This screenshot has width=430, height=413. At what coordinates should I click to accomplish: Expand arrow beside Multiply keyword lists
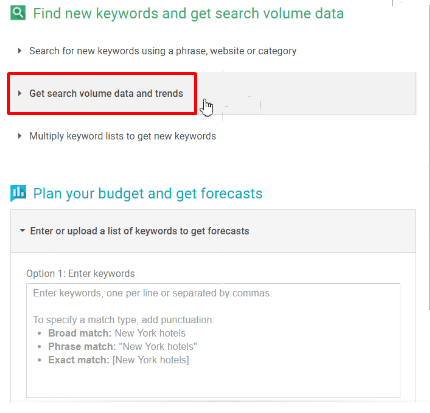(19, 136)
